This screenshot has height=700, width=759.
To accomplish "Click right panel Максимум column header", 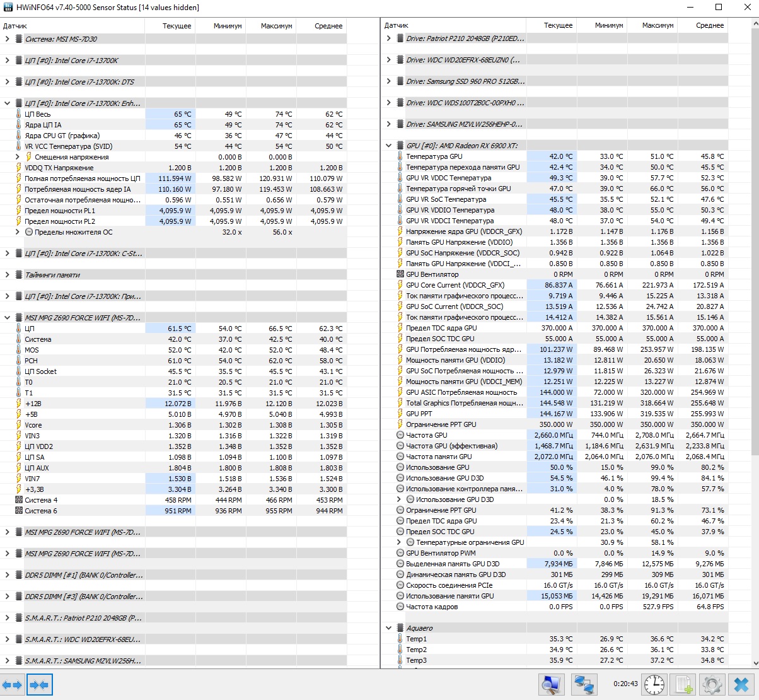I will click(x=652, y=25).
